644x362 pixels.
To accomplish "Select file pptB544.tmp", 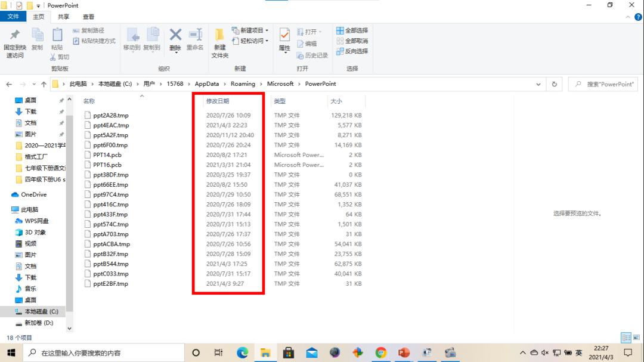I will tap(111, 264).
